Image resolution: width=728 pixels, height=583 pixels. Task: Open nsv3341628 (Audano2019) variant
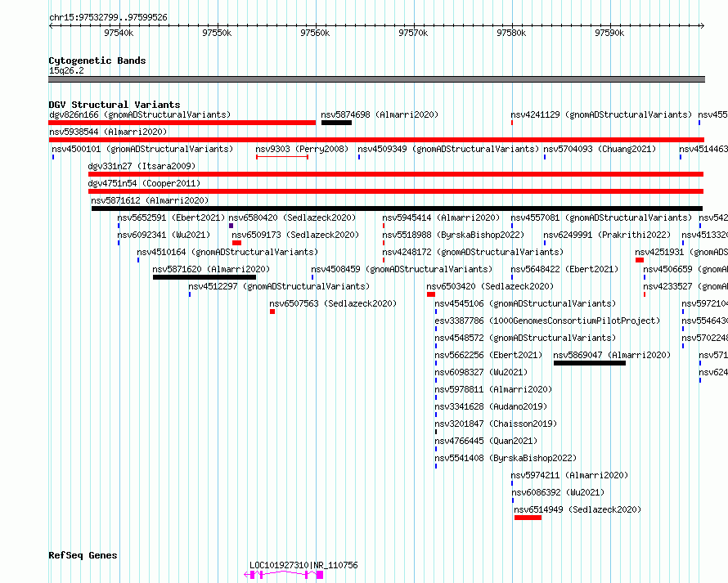(491, 406)
